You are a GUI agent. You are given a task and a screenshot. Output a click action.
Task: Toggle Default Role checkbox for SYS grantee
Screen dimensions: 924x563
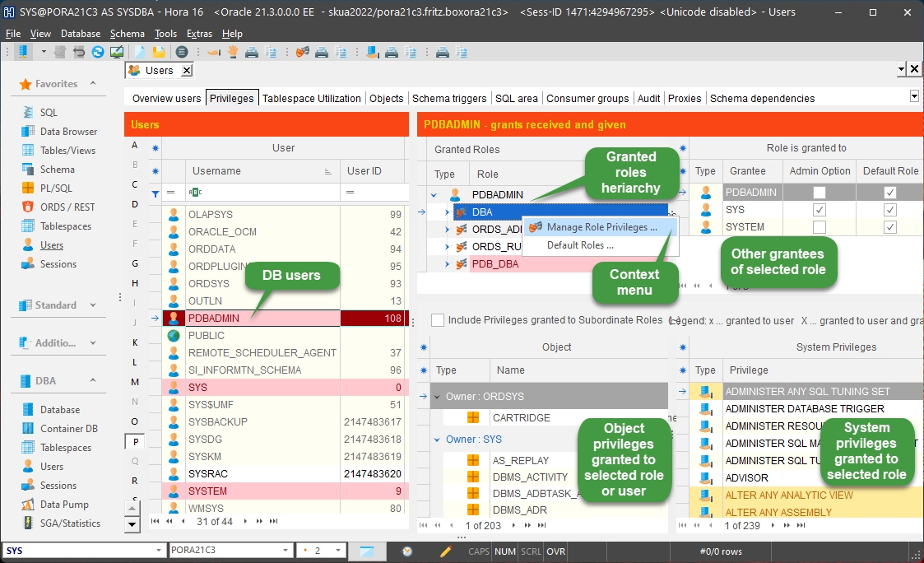(x=889, y=210)
